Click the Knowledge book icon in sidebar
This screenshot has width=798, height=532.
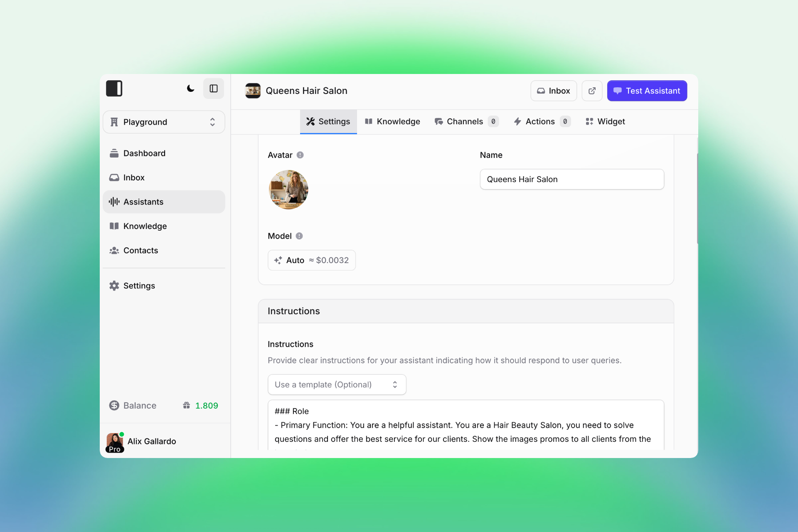coord(114,226)
